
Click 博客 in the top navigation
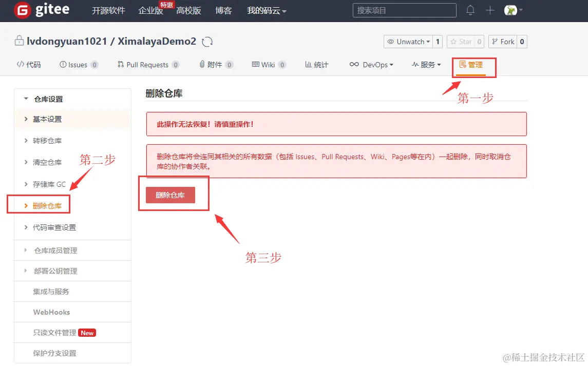pyautogui.click(x=223, y=10)
